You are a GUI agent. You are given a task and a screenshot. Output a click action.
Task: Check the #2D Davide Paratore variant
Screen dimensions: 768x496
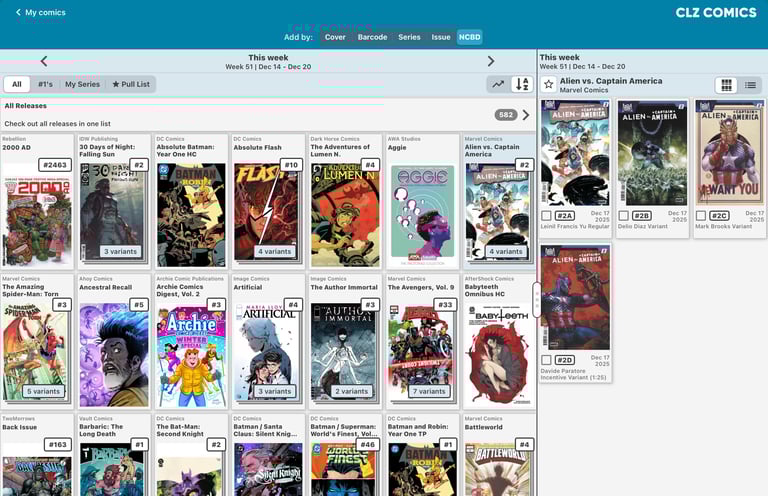pyautogui.click(x=546, y=360)
